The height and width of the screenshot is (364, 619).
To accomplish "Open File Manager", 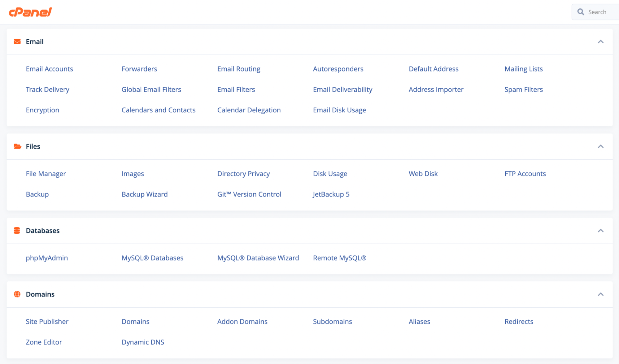I will [x=46, y=174].
